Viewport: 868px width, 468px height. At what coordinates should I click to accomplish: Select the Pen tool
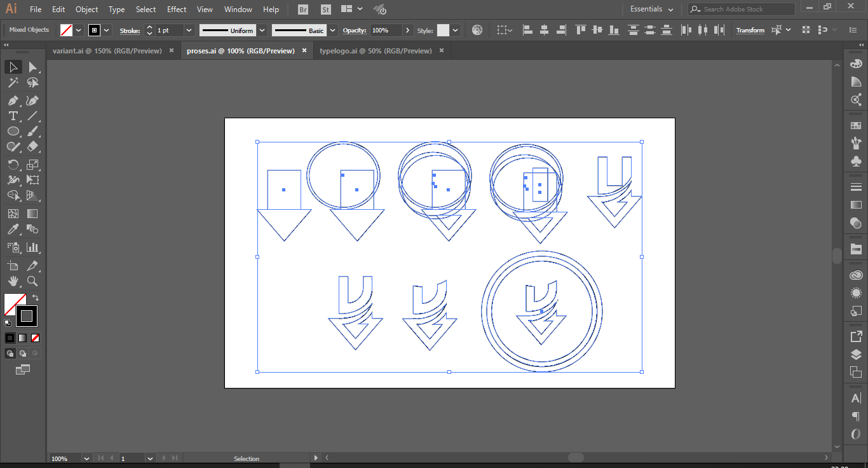pos(13,100)
